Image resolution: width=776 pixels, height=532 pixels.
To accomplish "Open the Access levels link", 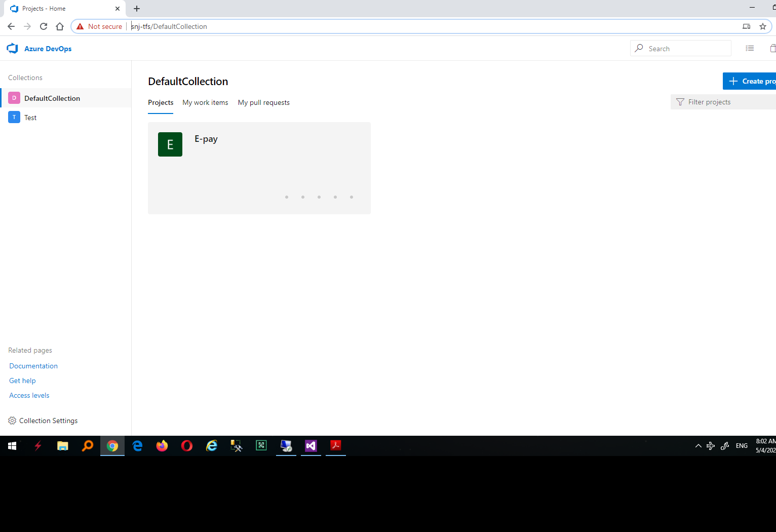I will click(29, 395).
